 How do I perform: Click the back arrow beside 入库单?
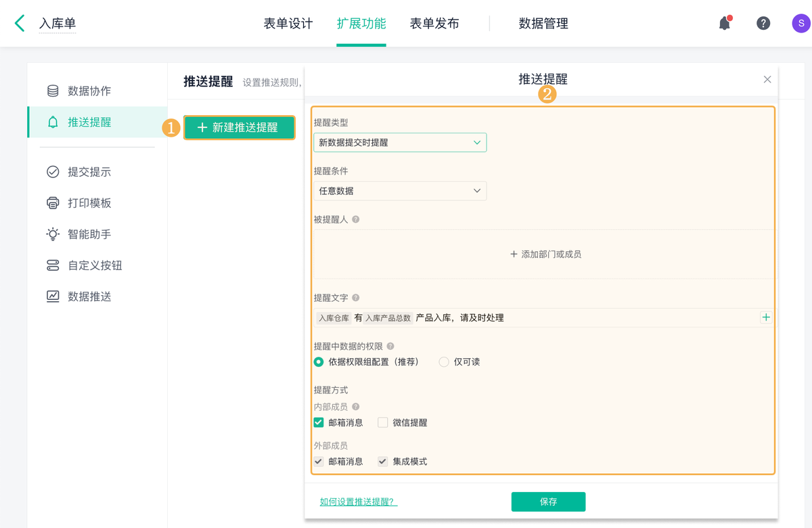tap(20, 23)
